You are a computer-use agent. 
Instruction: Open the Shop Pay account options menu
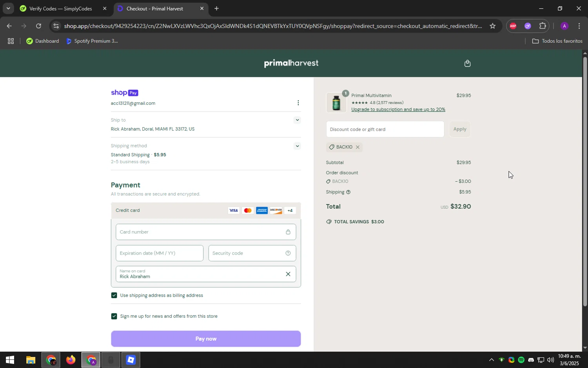[298, 103]
